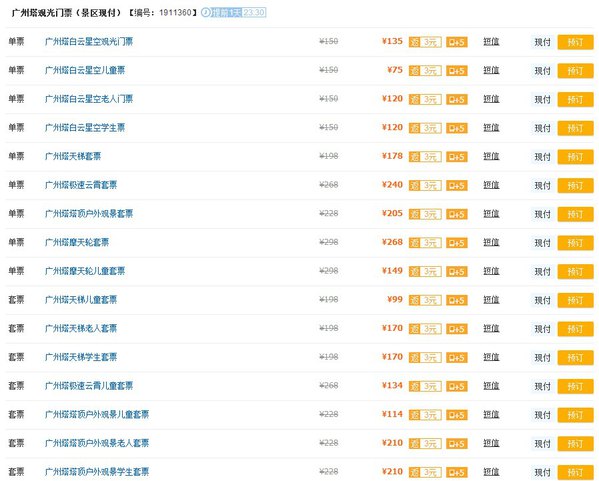Click 担值 link in 广州塔白云星空老人门票 row
The height and width of the screenshot is (481, 599).
(x=491, y=99)
